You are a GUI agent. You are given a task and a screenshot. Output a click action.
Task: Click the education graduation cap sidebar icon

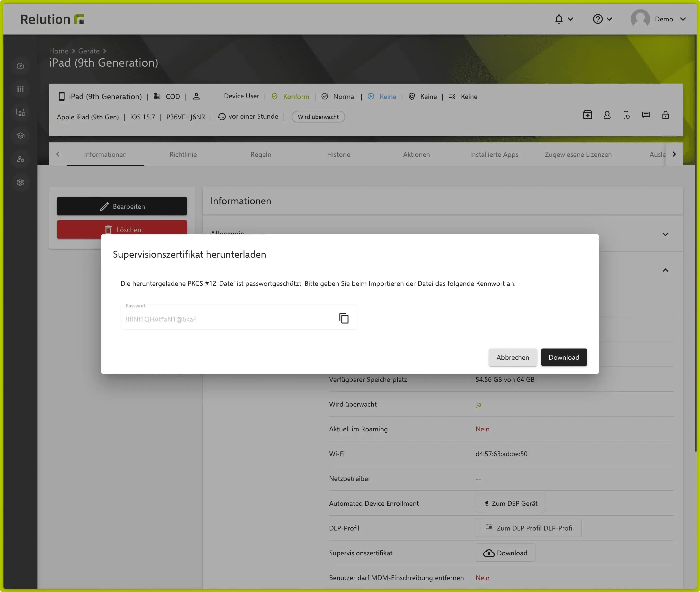20,136
